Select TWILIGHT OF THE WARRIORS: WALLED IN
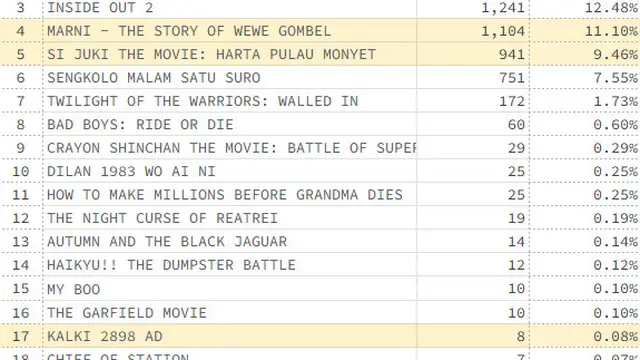Image resolution: width=640 pixels, height=360 pixels. (202, 101)
